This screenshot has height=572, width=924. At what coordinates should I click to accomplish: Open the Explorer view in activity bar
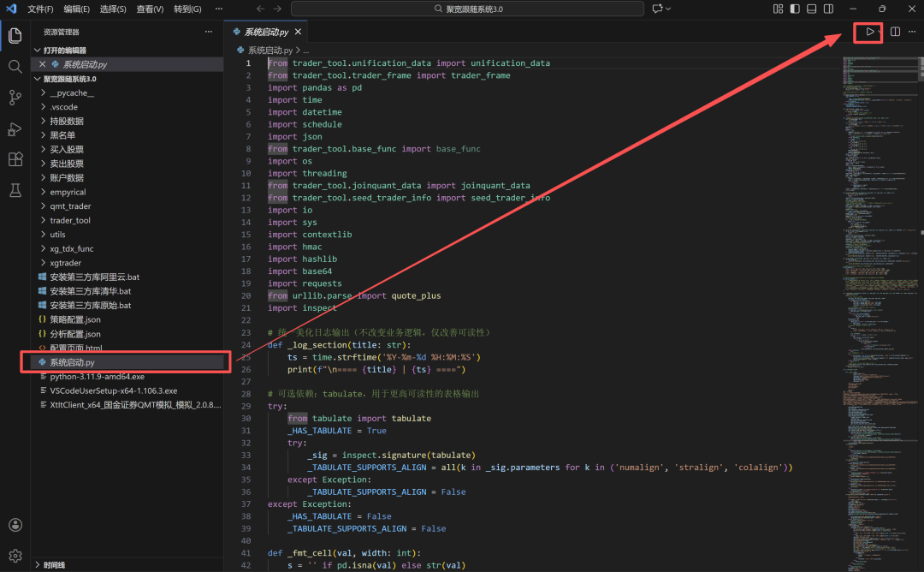pyautogui.click(x=15, y=35)
